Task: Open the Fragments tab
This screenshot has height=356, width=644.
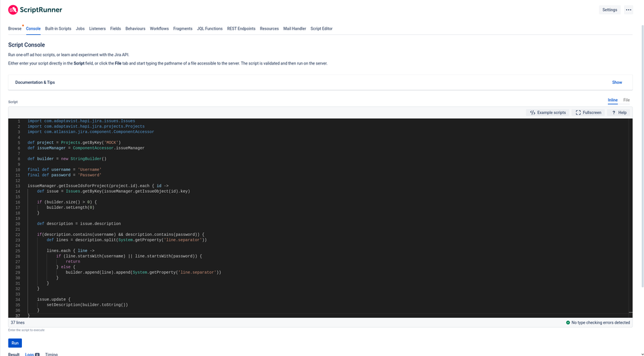Action: [x=183, y=29]
